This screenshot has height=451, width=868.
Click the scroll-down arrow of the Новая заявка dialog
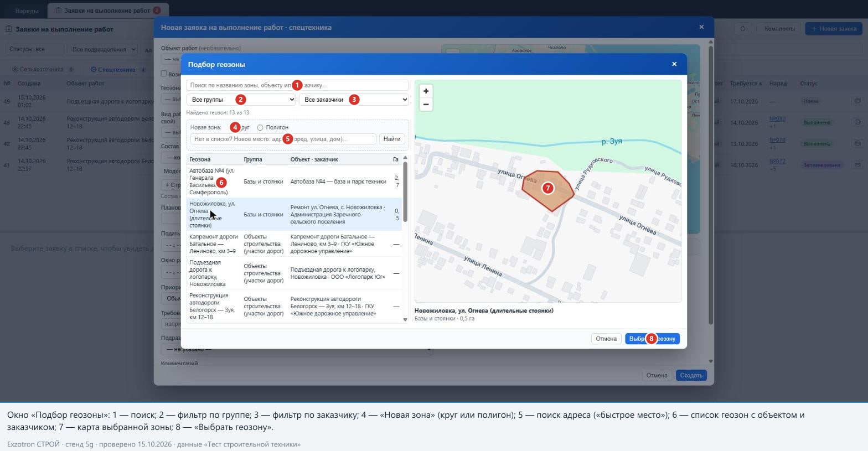click(711, 361)
